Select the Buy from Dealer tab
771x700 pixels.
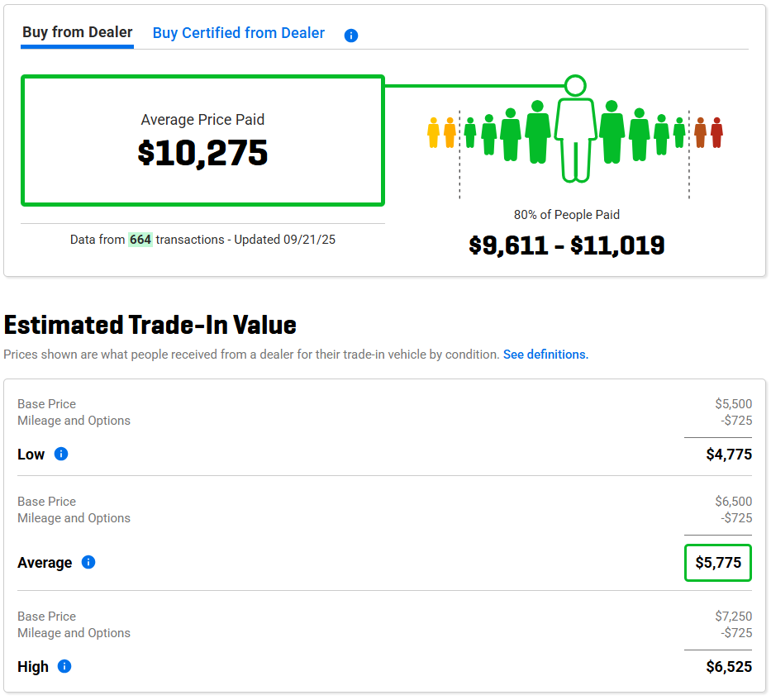point(77,33)
